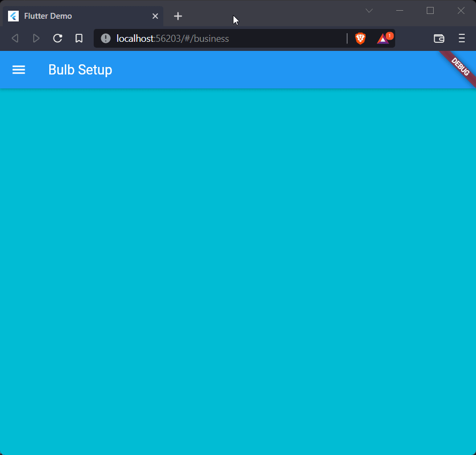Open the Brave Rewards triangle icon
Screen dimensions: 476x455
coord(382,39)
